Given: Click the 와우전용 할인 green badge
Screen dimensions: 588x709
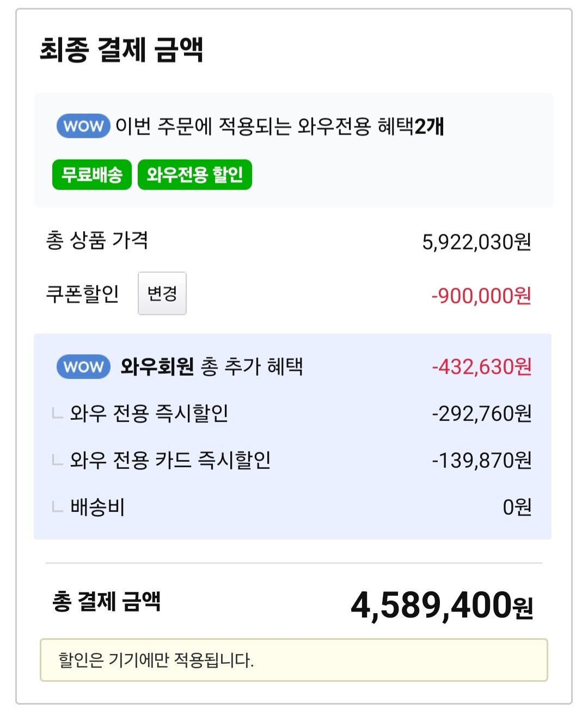Looking at the screenshot, I should pyautogui.click(x=195, y=175).
